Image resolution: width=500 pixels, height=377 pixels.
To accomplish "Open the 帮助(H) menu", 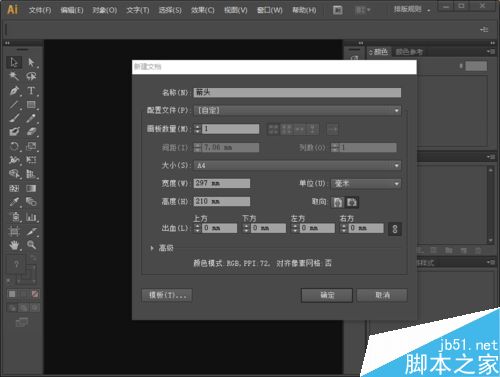I will click(x=304, y=10).
